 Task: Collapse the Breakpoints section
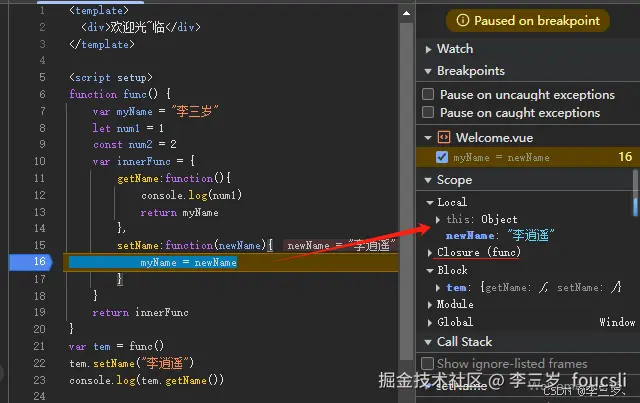(428, 71)
